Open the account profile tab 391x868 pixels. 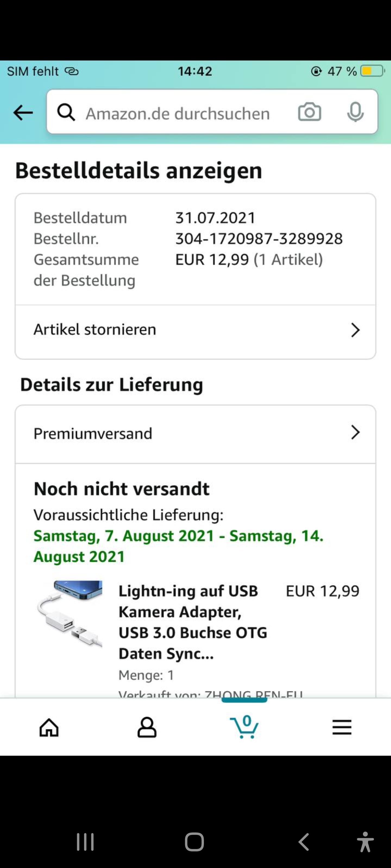147,727
